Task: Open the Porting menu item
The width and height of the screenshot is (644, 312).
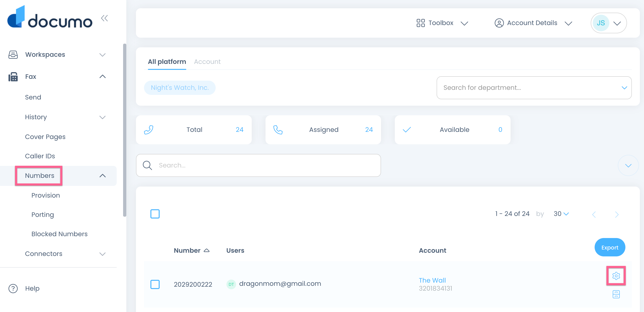Action: tap(43, 215)
